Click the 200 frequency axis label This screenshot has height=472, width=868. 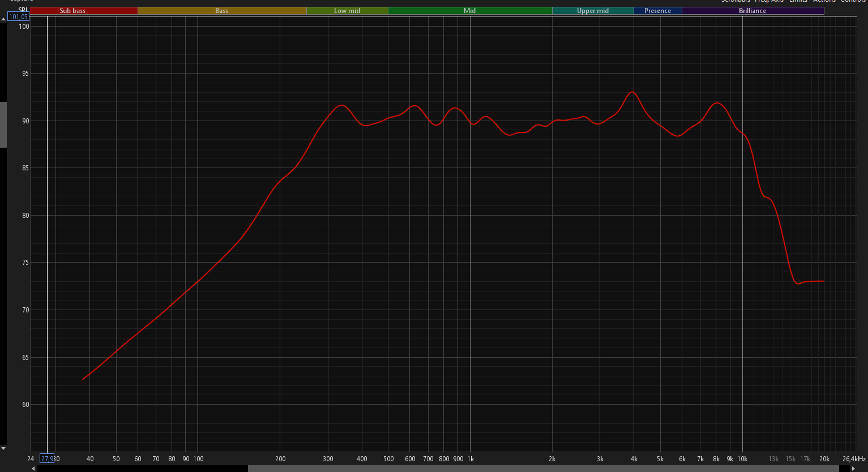click(280, 459)
